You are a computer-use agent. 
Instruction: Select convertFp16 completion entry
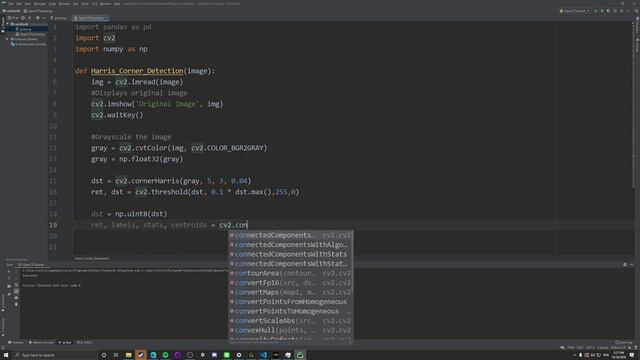(x=291, y=282)
